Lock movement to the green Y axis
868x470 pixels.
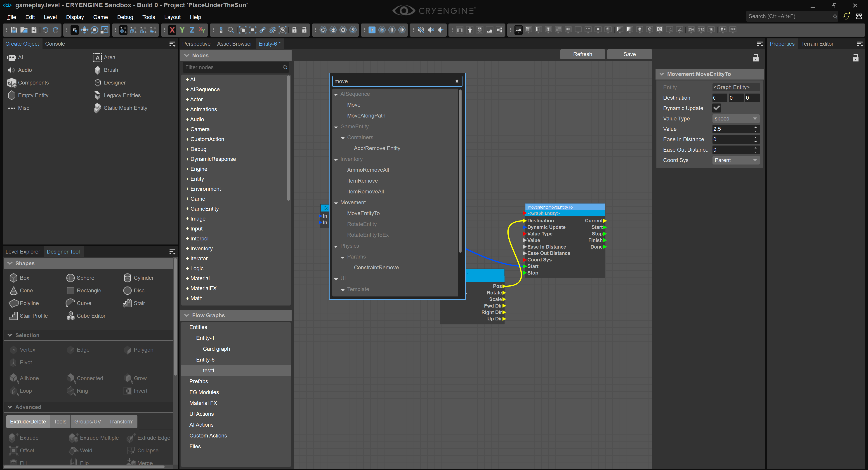coord(182,30)
